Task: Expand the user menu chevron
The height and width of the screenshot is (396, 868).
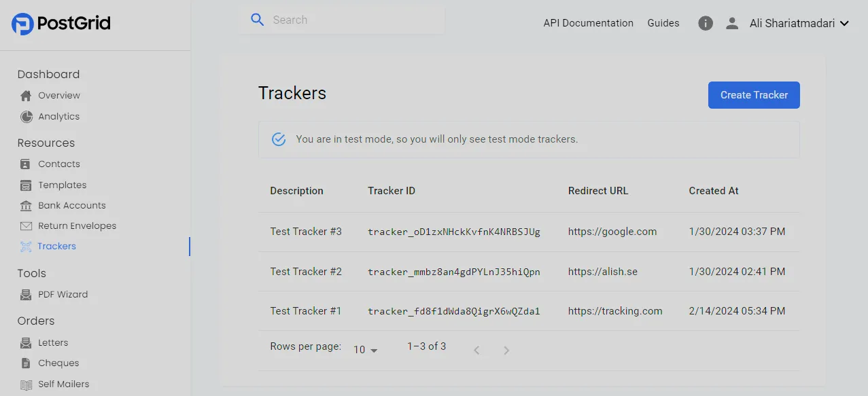Action: pyautogui.click(x=844, y=23)
